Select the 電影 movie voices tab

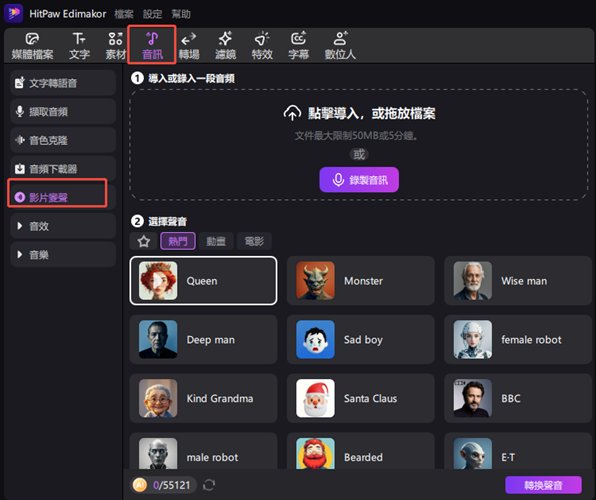point(254,241)
